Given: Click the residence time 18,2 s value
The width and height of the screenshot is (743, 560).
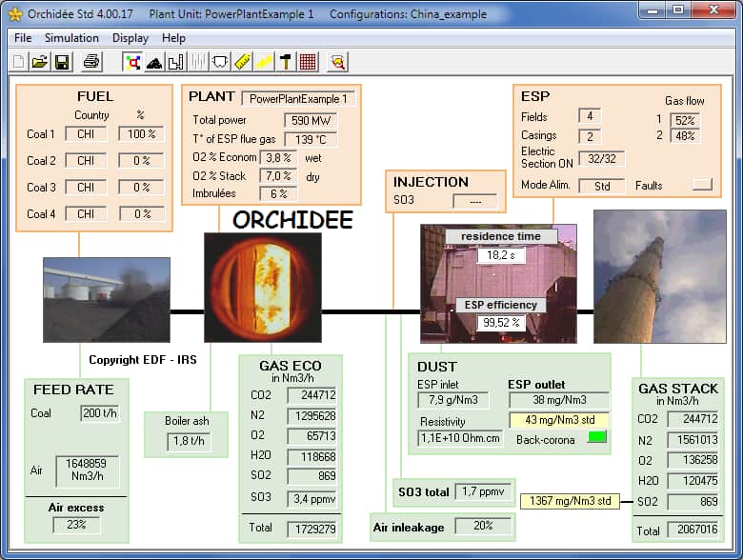Looking at the screenshot, I should (501, 255).
